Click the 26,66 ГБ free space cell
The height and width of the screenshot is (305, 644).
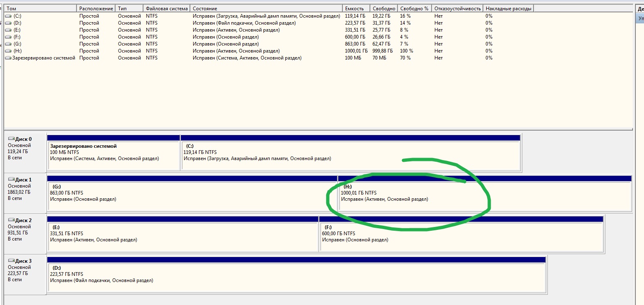(x=381, y=37)
